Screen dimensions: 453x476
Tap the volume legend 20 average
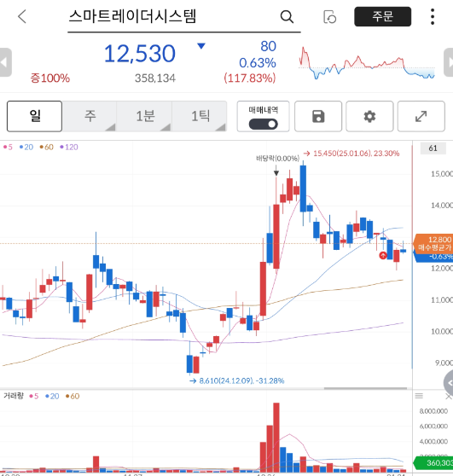pyautogui.click(x=52, y=396)
